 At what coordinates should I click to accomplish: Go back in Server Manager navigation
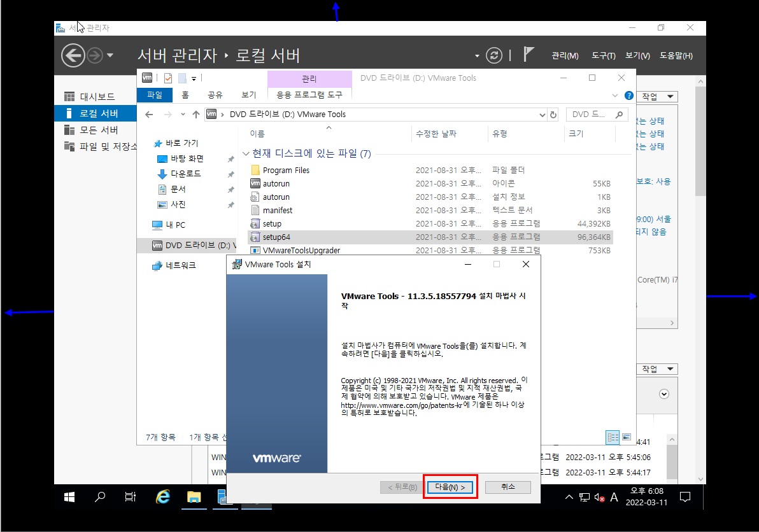(73, 55)
